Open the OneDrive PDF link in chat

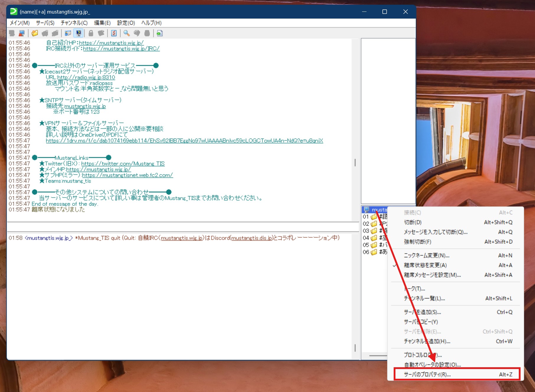click(x=184, y=140)
